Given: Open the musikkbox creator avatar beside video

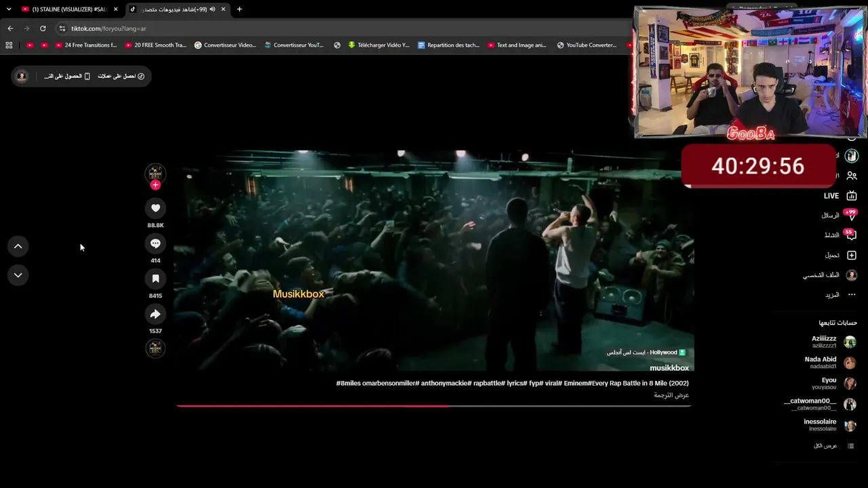Looking at the screenshot, I should click(x=155, y=173).
